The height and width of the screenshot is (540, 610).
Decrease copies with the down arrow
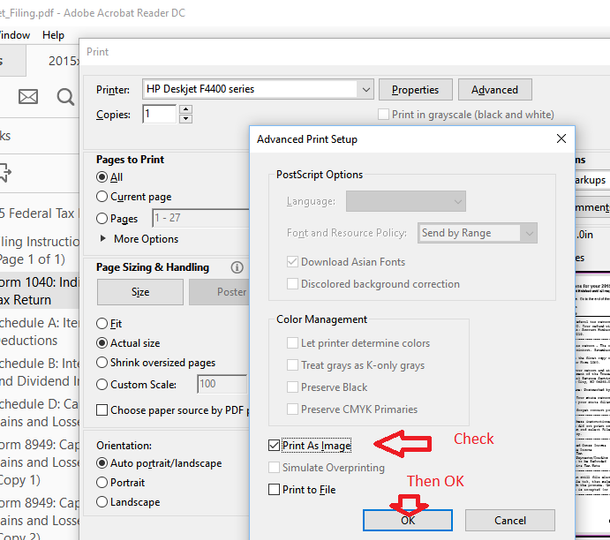(x=186, y=119)
